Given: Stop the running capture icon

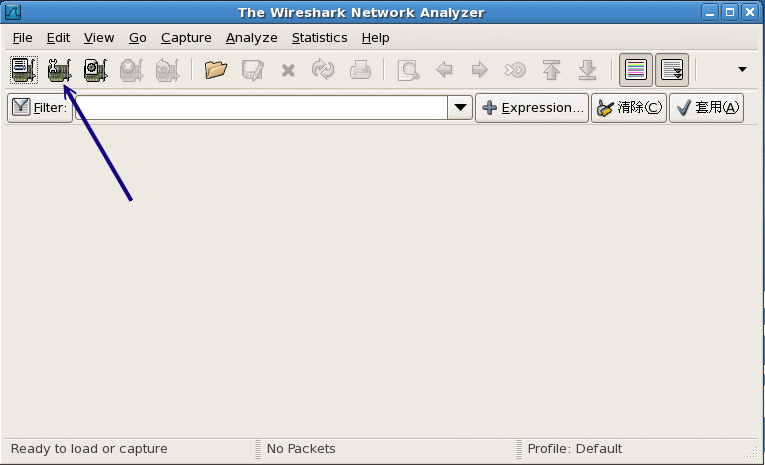Looking at the screenshot, I should pos(131,70).
